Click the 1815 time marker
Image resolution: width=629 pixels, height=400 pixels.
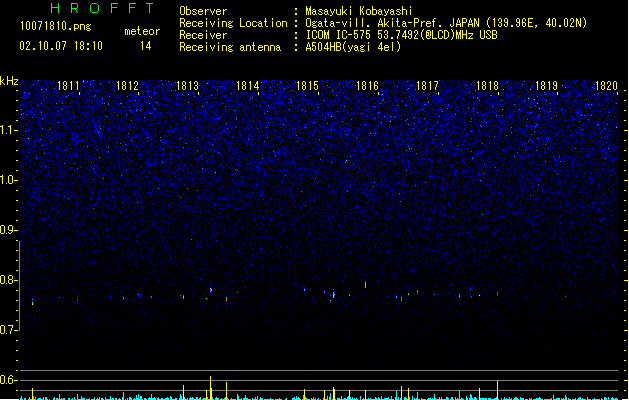click(307, 86)
